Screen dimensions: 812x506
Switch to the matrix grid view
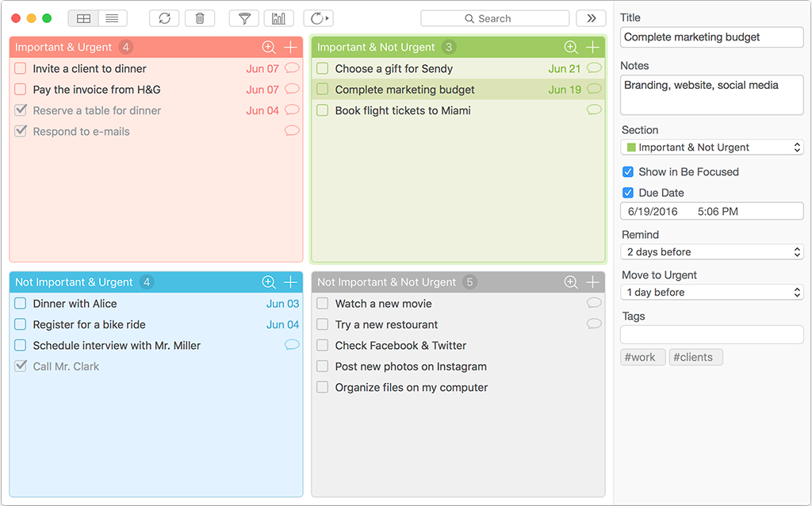click(x=83, y=18)
